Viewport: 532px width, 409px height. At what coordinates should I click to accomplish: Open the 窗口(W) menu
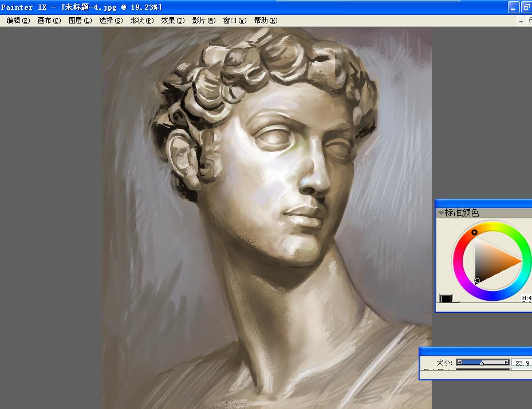pyautogui.click(x=235, y=21)
